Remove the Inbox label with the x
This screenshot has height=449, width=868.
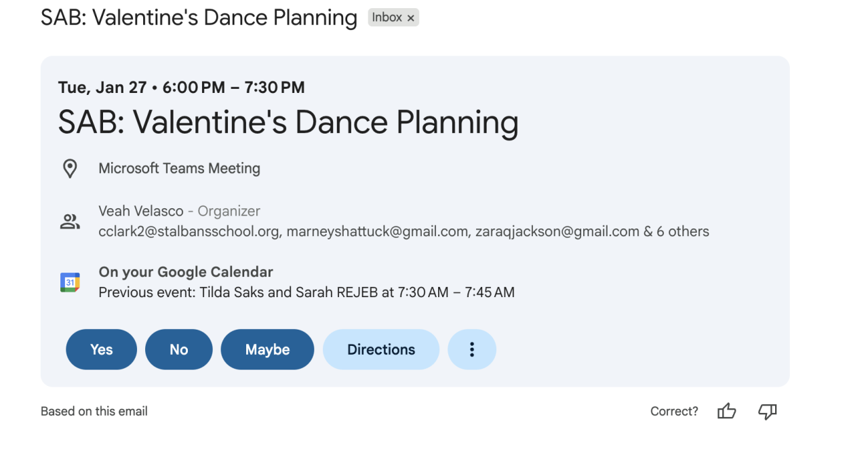pyautogui.click(x=411, y=18)
